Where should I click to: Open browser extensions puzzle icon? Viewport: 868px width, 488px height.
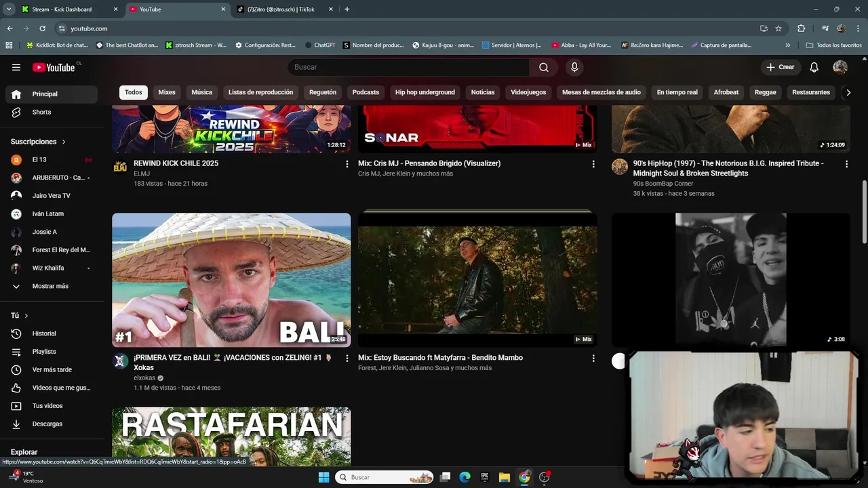(802, 28)
